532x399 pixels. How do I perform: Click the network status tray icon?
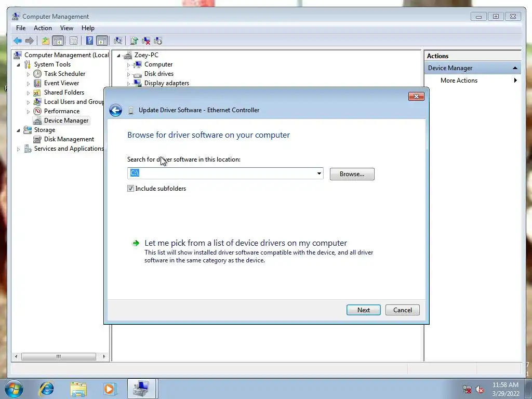(x=467, y=389)
